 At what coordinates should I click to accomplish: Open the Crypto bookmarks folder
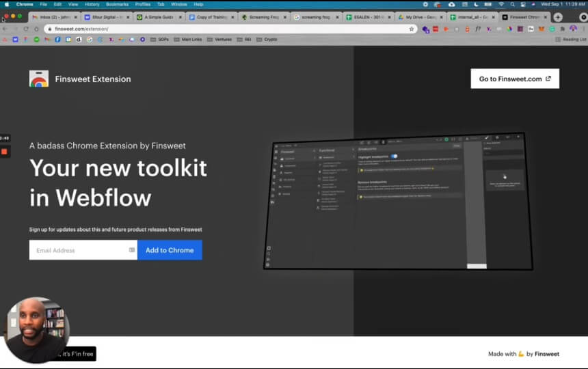[267, 40]
